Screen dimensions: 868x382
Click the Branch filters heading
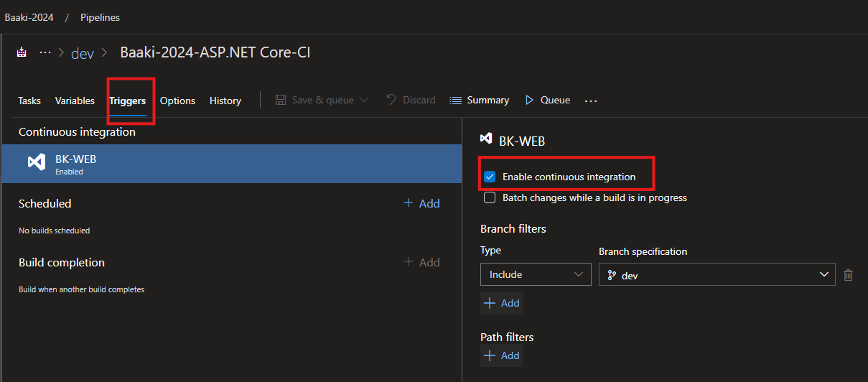[x=513, y=228]
